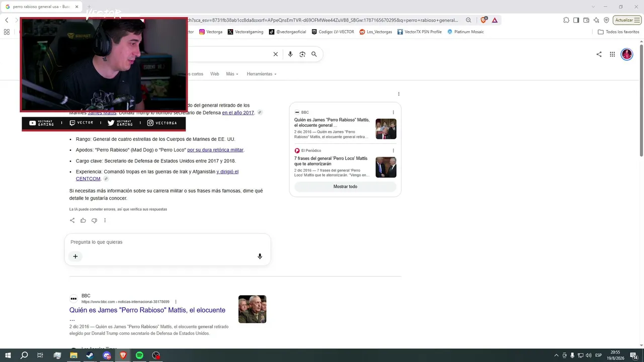Give thumbs down to AI answer
This screenshot has height=362, width=644.
(94, 220)
